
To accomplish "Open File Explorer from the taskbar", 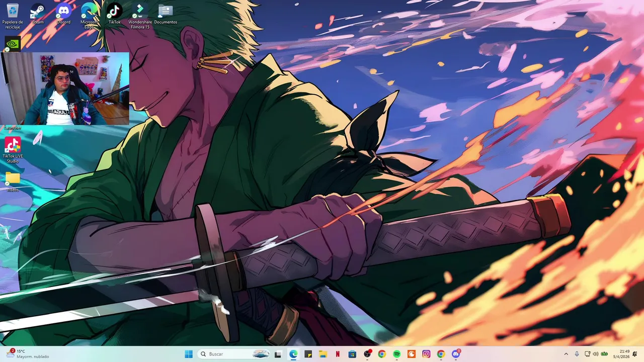I will point(323,354).
